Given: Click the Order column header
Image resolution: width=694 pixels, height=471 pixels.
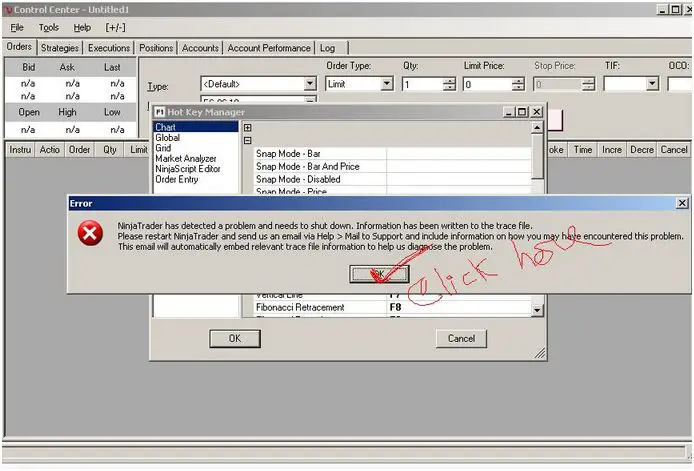Looking at the screenshot, I should [79, 150].
